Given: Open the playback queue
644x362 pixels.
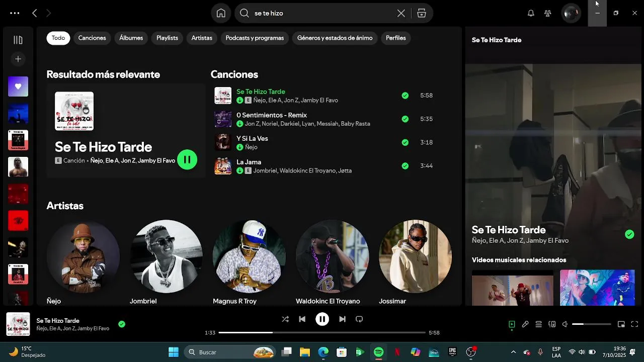Looking at the screenshot, I should pos(538,324).
